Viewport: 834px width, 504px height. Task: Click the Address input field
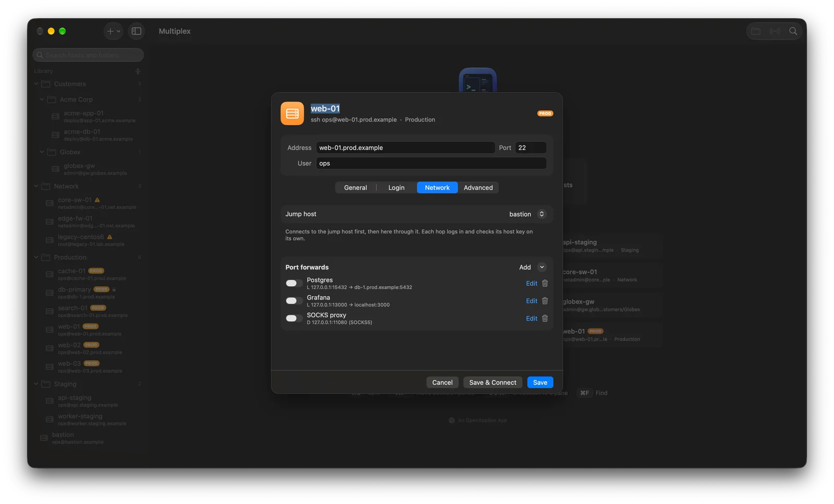(x=405, y=147)
